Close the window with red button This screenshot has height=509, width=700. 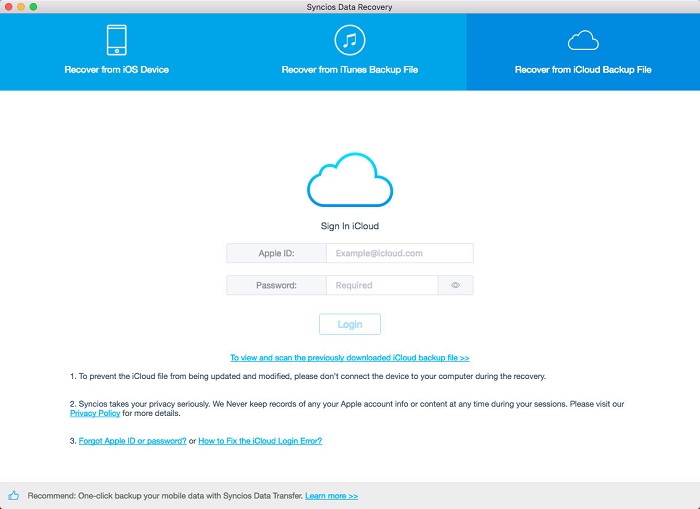[8, 7]
